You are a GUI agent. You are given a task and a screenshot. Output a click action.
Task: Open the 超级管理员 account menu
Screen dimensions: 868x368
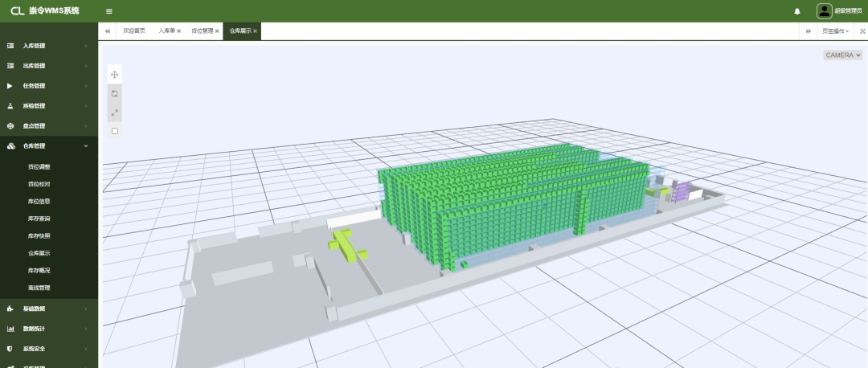click(x=848, y=11)
